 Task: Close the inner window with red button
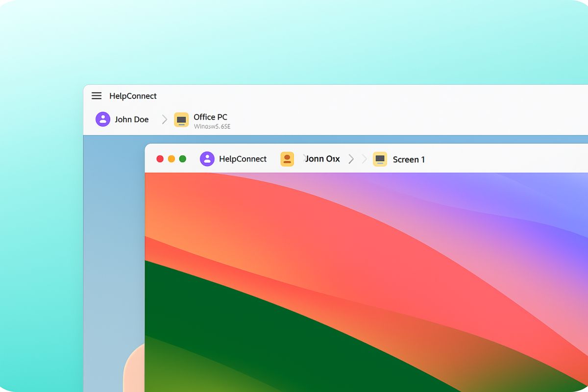tap(160, 159)
